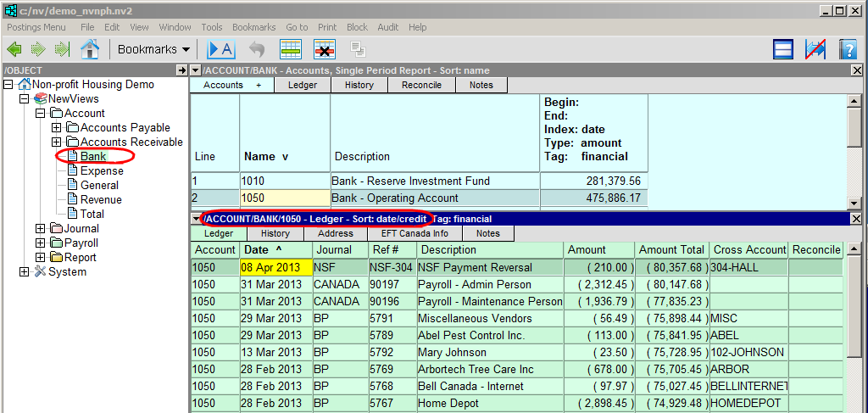The width and height of the screenshot is (868, 413).
Task: Click the 1010 account name cell
Action: click(284, 181)
